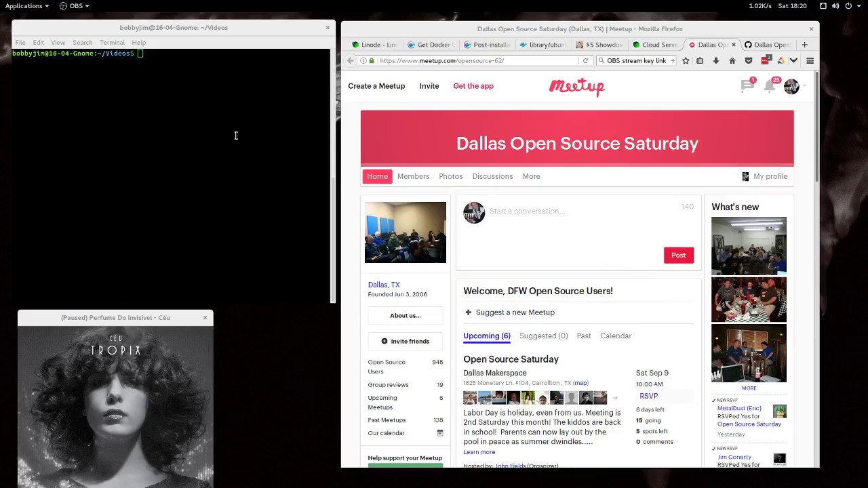
Task: Click the Pocket icon in the Firefox toolbar
Action: click(x=748, y=60)
